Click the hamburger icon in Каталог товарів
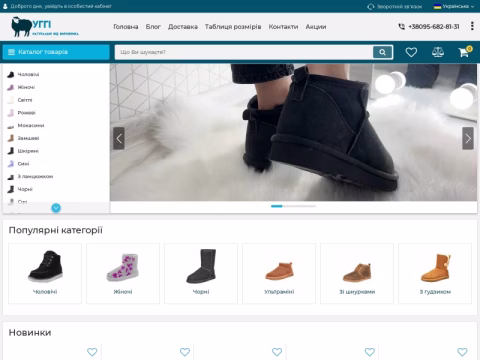 click(x=11, y=52)
